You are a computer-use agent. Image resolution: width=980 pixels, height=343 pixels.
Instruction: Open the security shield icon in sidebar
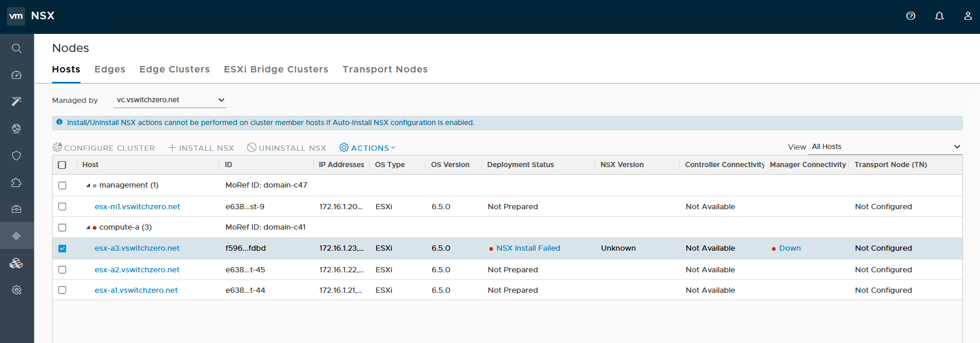(x=16, y=155)
